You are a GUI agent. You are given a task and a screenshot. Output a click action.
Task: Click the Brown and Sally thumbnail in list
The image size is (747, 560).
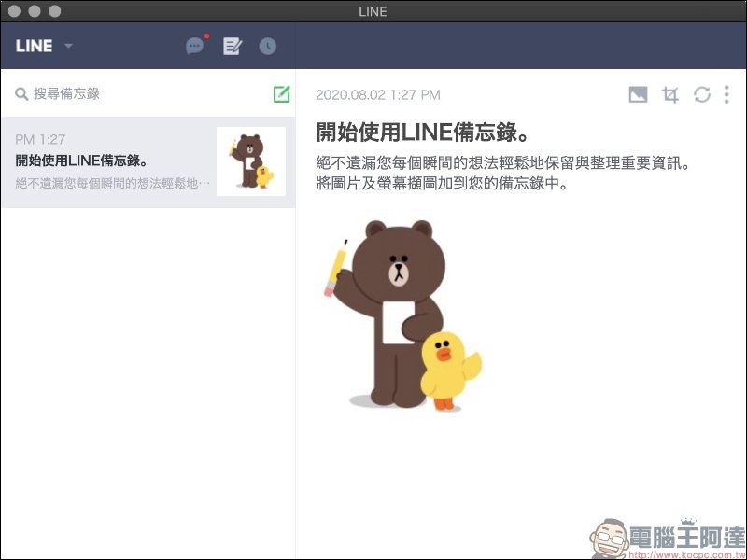pos(251,161)
